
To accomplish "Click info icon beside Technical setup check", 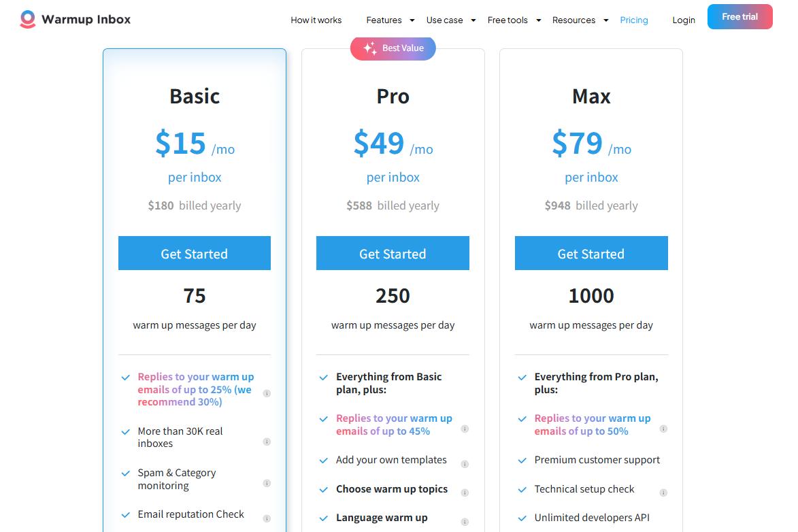I will 663,493.
